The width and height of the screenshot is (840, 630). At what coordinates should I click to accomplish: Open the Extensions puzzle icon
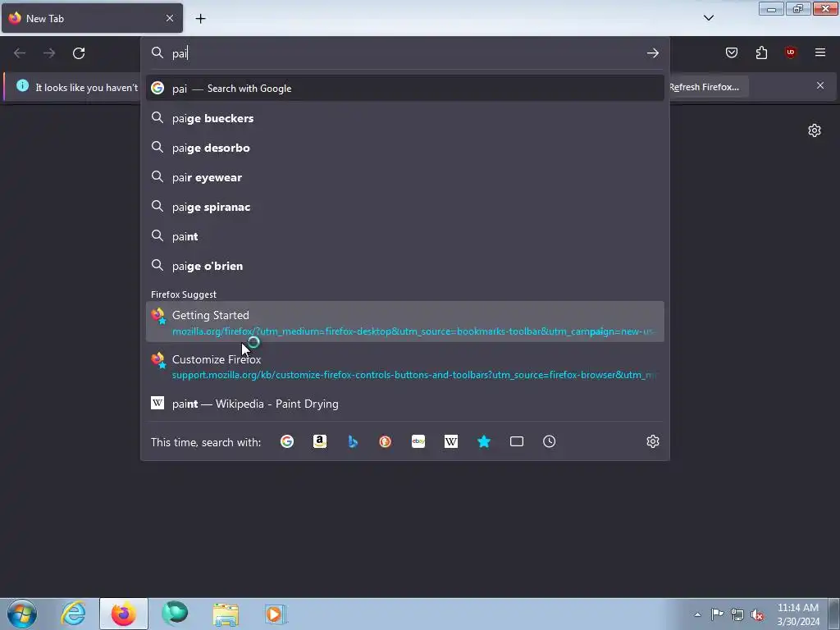[x=761, y=52]
